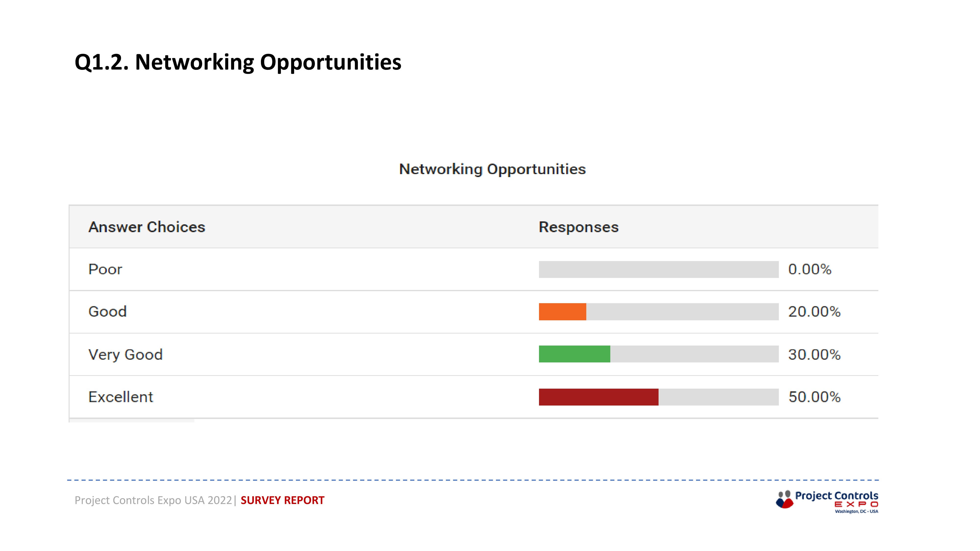
Task: Click the empty gray Poor bar
Action: tap(659, 269)
